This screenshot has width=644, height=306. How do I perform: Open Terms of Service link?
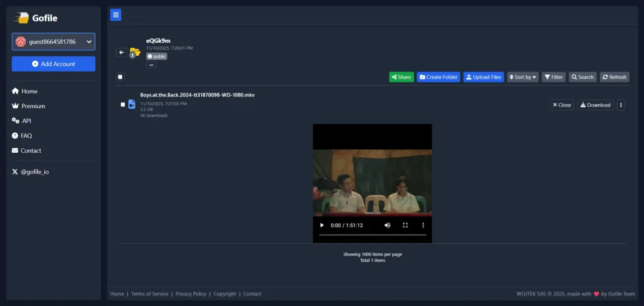point(150,294)
